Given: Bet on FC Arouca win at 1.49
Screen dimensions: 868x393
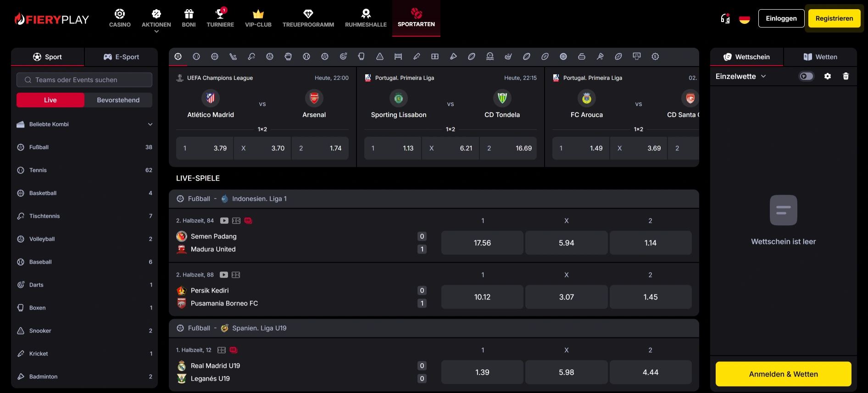Looking at the screenshot, I should (x=581, y=148).
